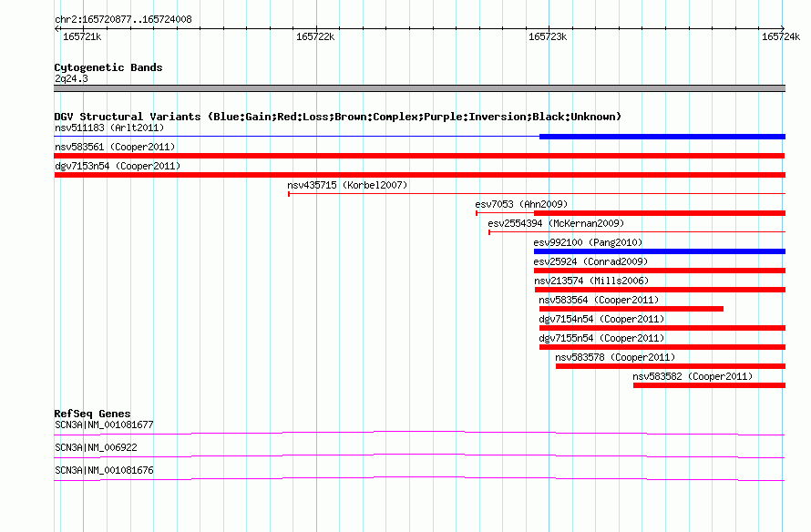
Task: Open nsv213574 (Mills2006) label
Action: tap(591, 281)
